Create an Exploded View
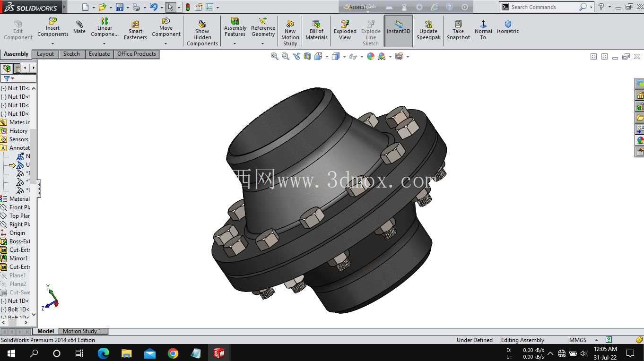The image size is (644, 361). [345, 30]
